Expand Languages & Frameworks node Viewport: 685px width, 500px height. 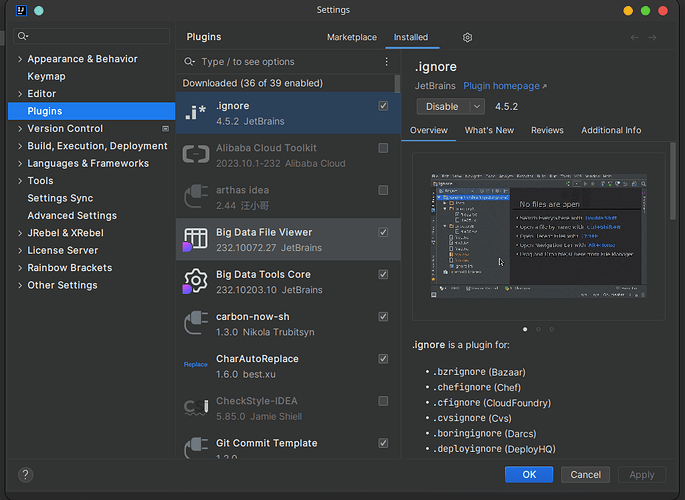(x=20, y=164)
